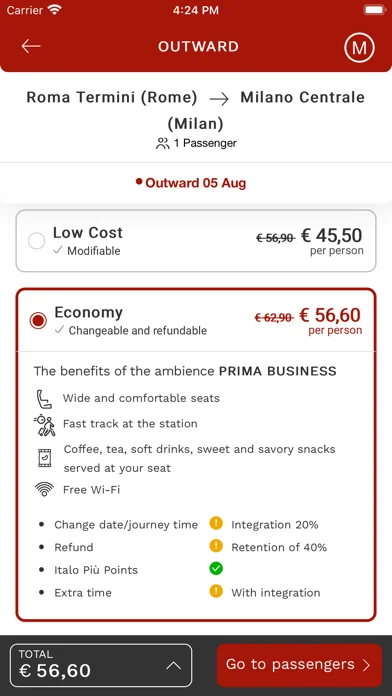Tap warning icon beside Retention of 40%

[216, 546]
